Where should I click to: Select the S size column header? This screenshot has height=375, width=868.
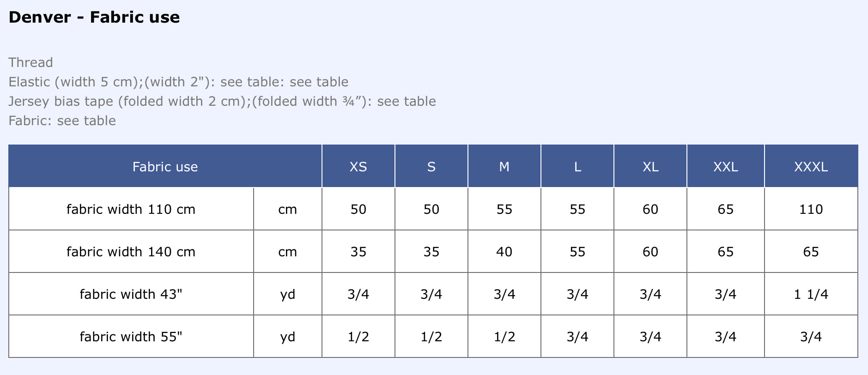coord(431,167)
